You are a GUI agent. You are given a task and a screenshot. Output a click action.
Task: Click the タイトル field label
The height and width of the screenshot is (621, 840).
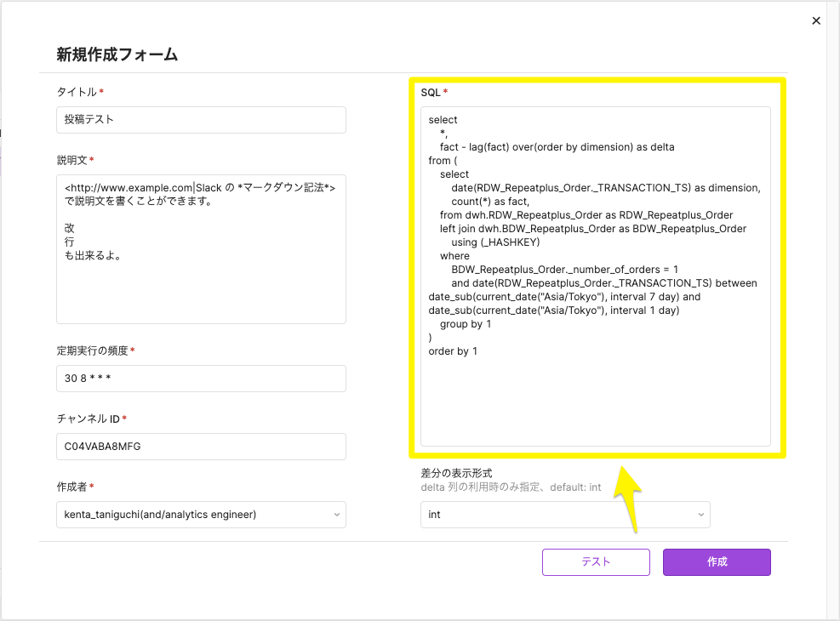[x=77, y=92]
